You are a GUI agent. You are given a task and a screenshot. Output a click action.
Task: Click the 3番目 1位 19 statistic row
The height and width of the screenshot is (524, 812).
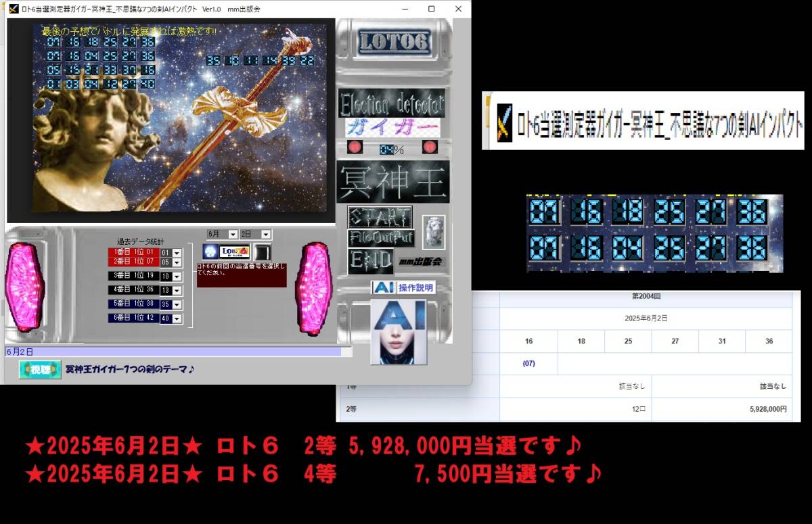pyautogui.click(x=133, y=276)
